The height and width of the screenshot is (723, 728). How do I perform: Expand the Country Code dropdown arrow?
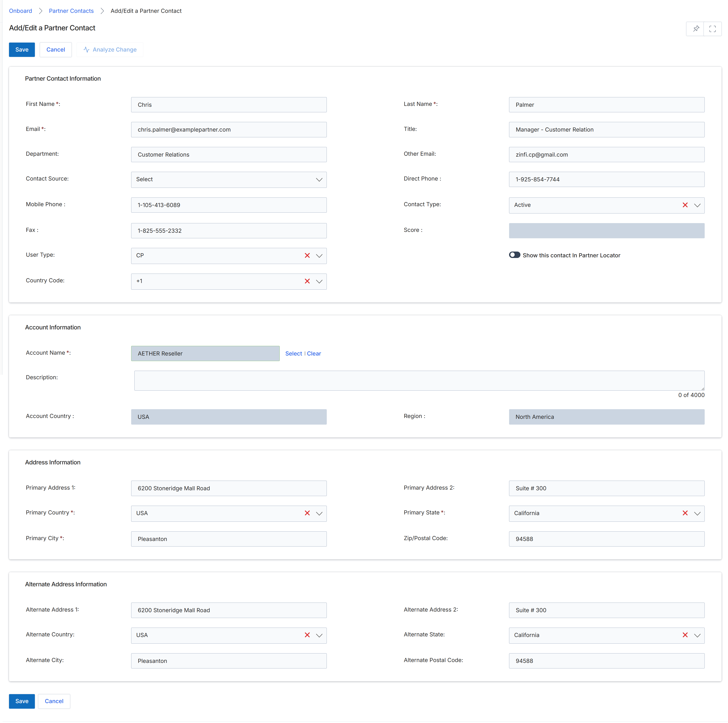click(x=319, y=281)
